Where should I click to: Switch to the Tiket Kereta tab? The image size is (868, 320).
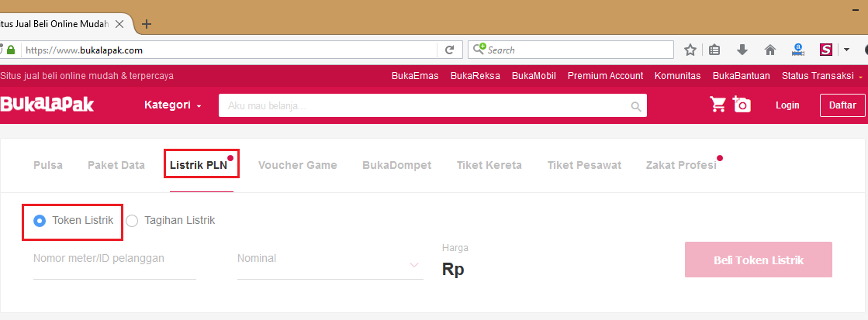[489, 165]
